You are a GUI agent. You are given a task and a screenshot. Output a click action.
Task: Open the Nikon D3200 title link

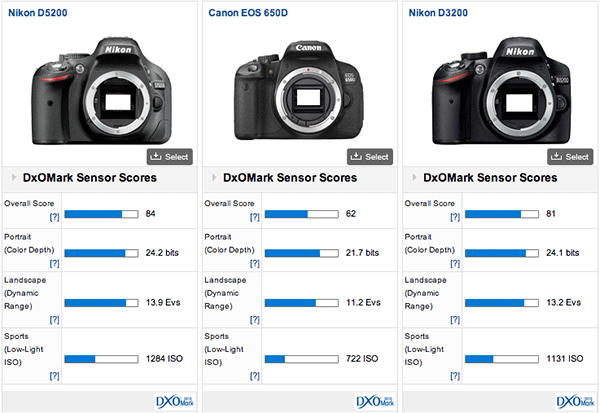(438, 13)
